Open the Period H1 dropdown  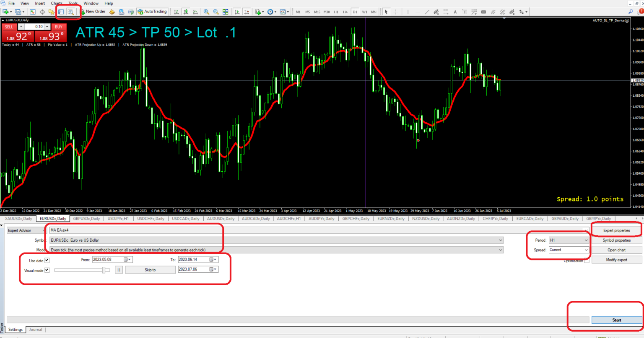pos(569,240)
